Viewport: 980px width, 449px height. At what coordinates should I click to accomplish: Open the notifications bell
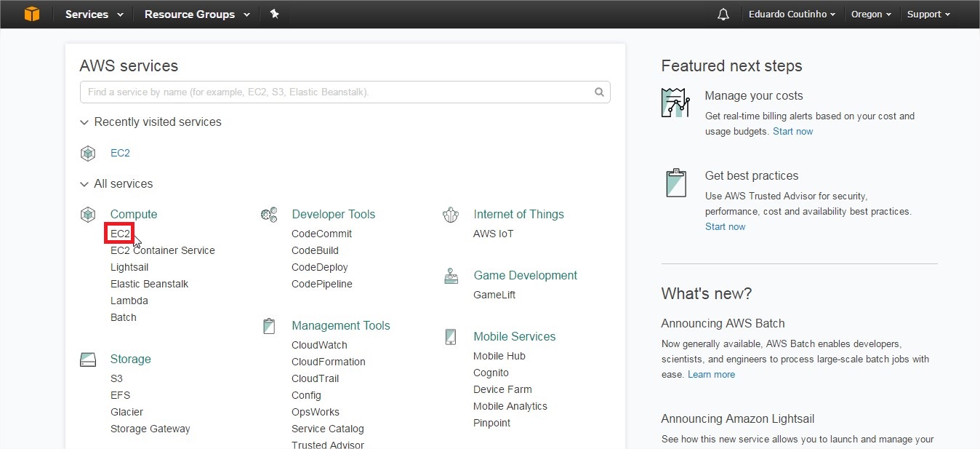click(x=723, y=15)
